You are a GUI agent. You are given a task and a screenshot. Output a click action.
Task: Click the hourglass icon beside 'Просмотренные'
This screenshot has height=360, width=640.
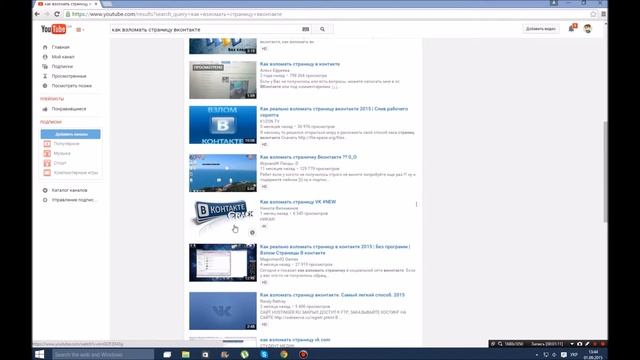click(x=45, y=76)
